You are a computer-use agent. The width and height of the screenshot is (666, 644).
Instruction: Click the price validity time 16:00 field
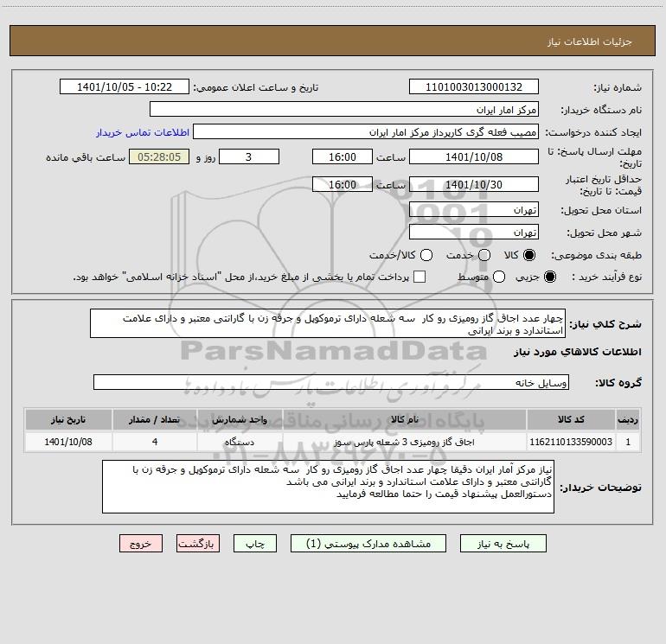click(343, 184)
